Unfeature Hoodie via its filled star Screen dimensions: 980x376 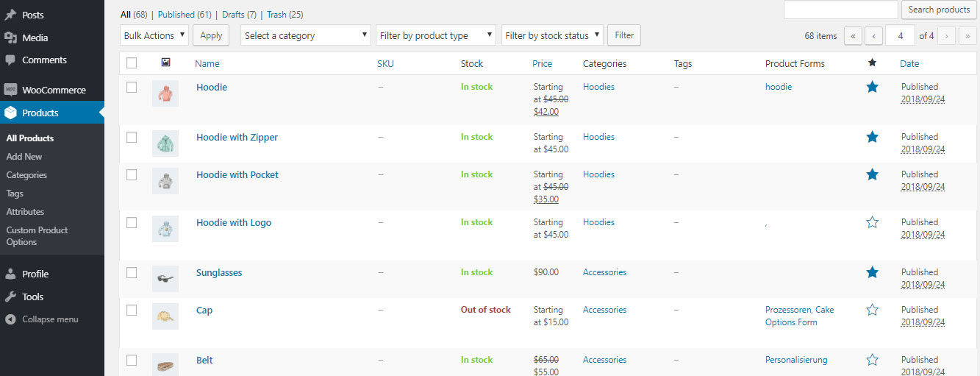(x=872, y=87)
